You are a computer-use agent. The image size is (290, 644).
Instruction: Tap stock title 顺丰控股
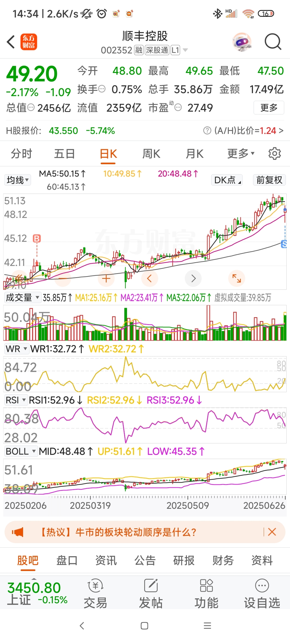click(145, 36)
